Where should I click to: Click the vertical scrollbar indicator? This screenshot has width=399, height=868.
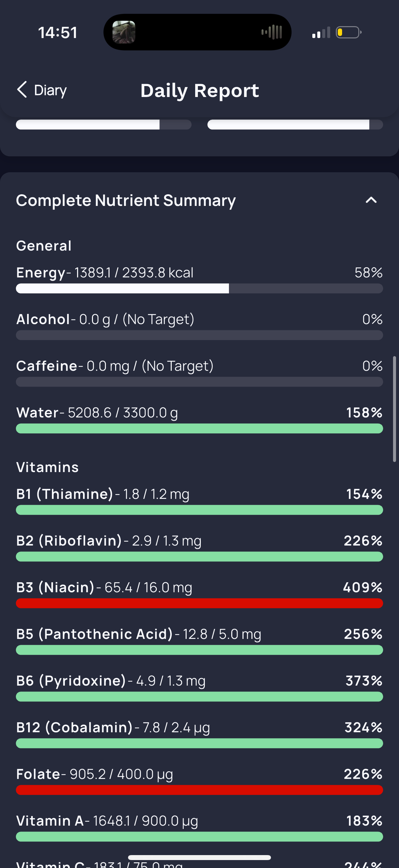click(x=394, y=409)
